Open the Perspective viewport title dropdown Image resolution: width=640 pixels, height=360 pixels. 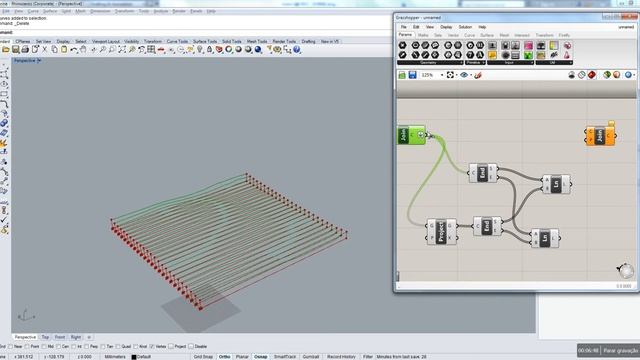[x=39, y=60]
